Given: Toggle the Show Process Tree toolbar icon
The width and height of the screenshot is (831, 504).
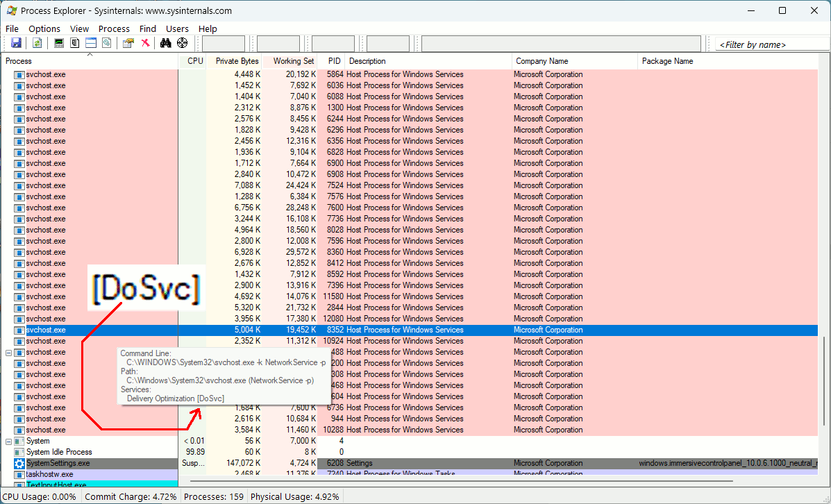Looking at the screenshot, I should pyautogui.click(x=75, y=43).
